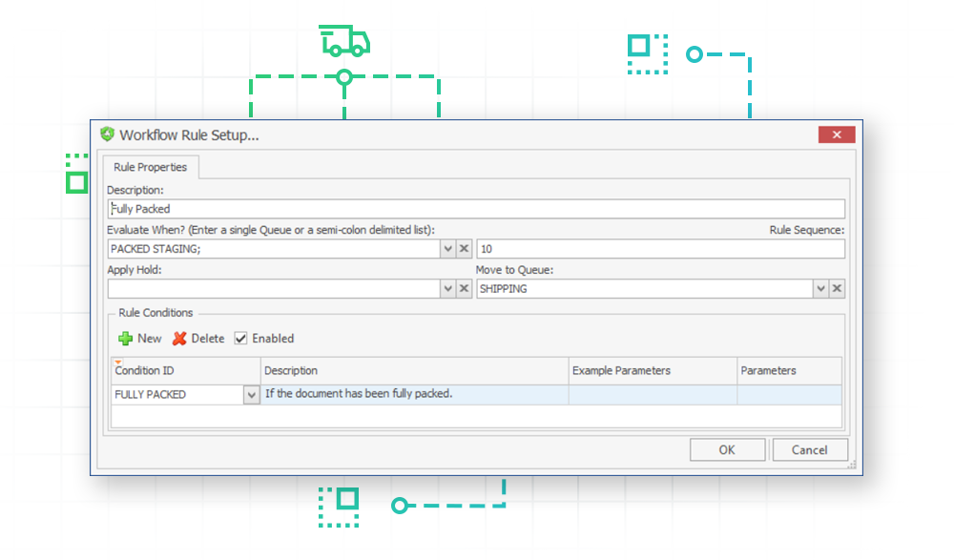This screenshot has height=560, width=954.
Task: Click the Workflow Rule Setup shield icon
Action: click(108, 134)
